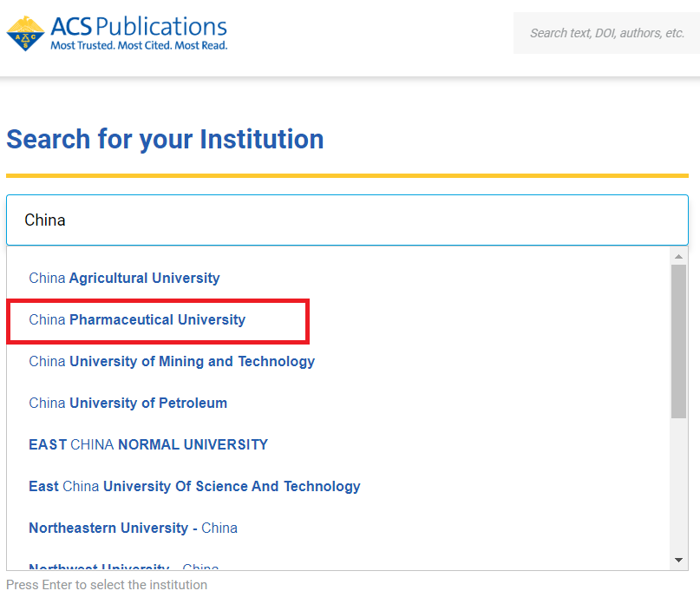Pick Northeastern University - China

point(133,528)
